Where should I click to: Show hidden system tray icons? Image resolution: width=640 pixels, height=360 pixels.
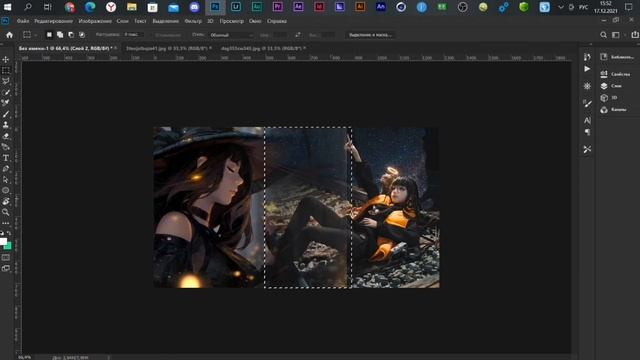[x=561, y=7]
